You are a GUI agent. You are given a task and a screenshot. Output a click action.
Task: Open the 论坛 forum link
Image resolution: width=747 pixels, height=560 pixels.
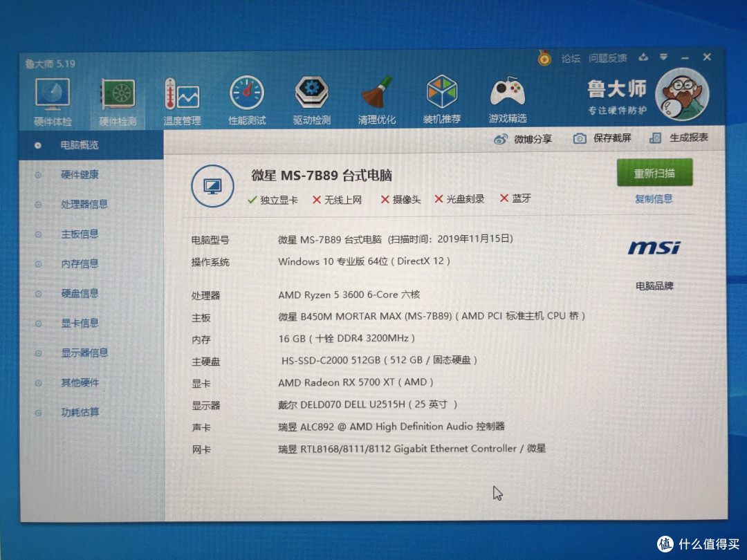point(570,59)
